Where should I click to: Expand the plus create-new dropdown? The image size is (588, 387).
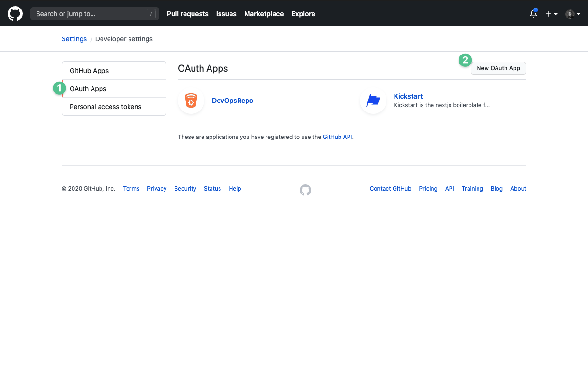tap(551, 14)
